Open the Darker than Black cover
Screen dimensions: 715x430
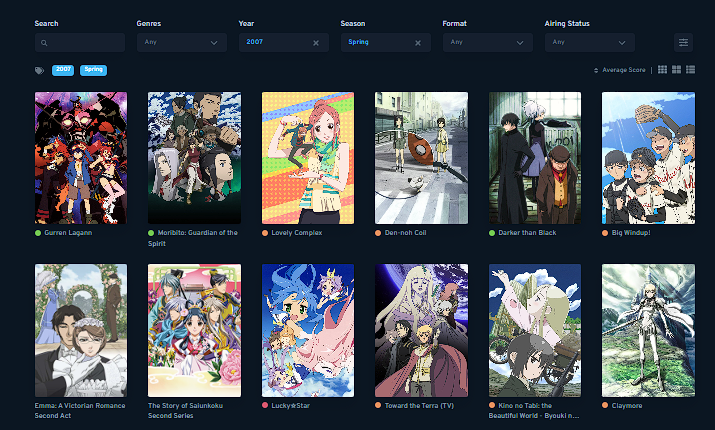coord(535,158)
